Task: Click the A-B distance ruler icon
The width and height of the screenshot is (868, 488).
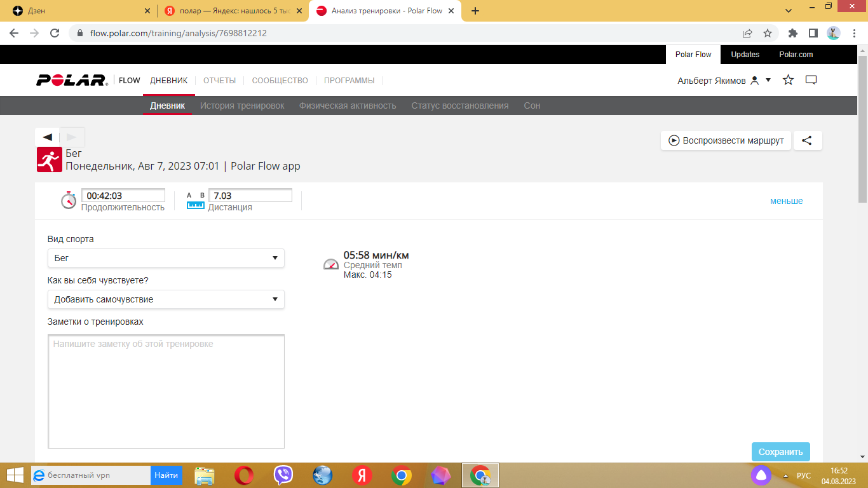Action: (195, 200)
